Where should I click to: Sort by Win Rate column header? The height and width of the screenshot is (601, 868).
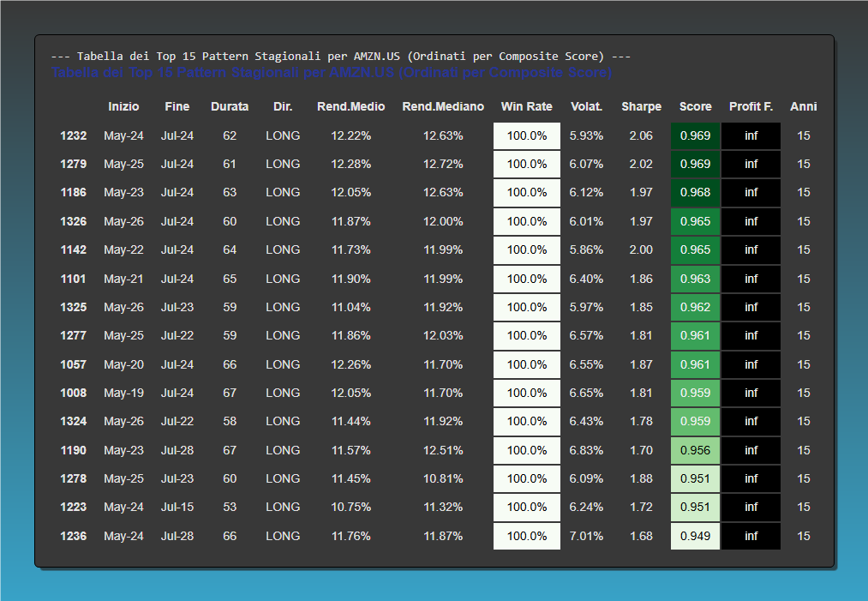[x=526, y=106]
